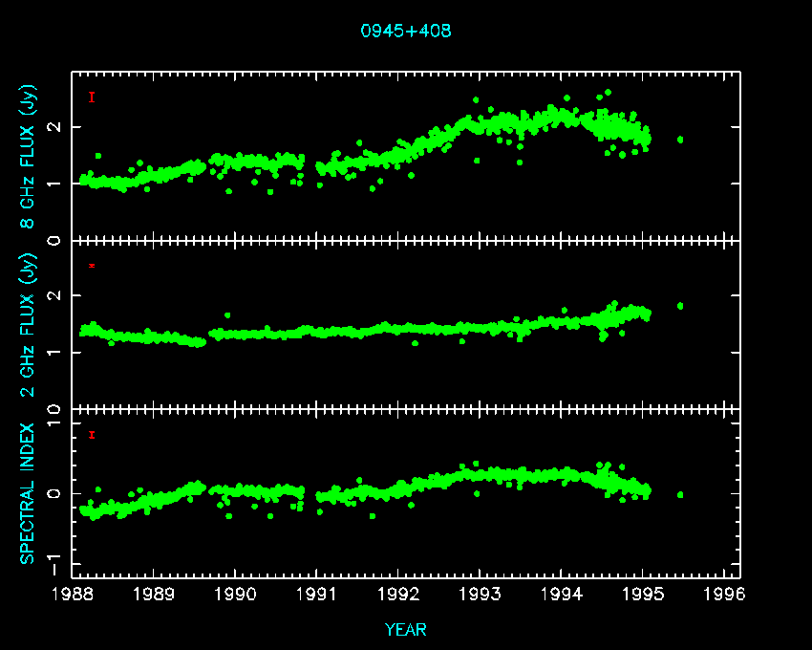Click the 1995 year tick label

644,596
